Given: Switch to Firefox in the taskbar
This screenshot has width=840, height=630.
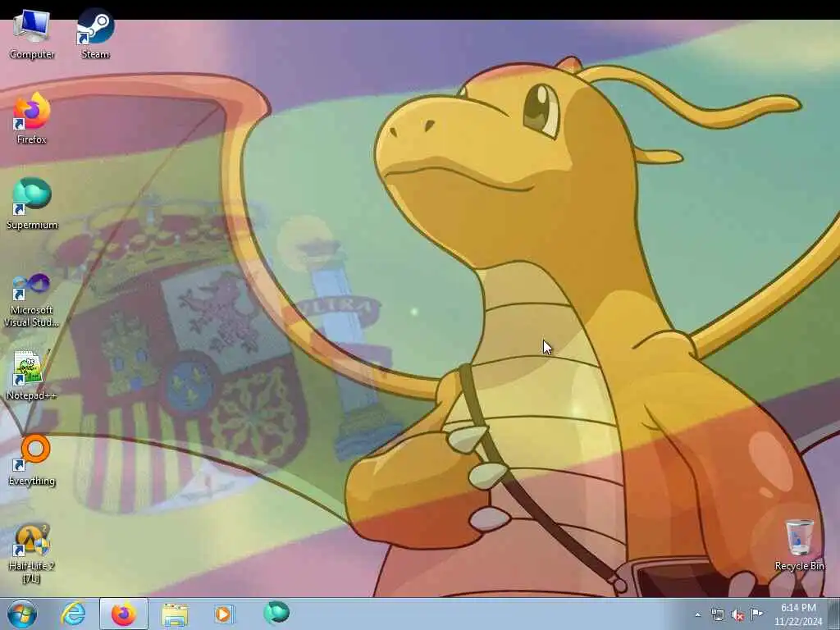Looking at the screenshot, I should coord(123,614).
